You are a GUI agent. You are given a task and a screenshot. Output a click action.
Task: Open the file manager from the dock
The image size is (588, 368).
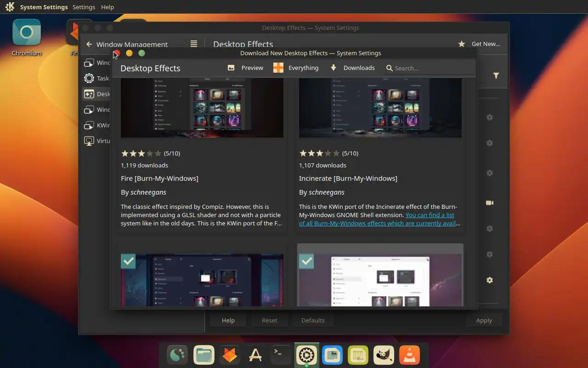pos(204,355)
